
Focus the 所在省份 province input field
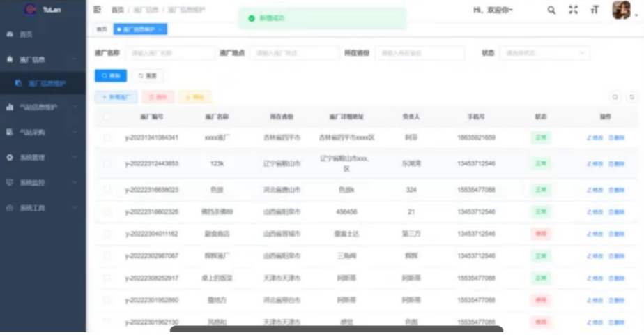[420, 53]
